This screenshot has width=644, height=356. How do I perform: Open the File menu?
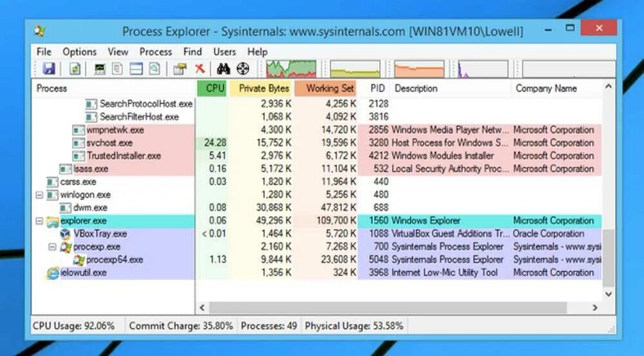tap(44, 52)
